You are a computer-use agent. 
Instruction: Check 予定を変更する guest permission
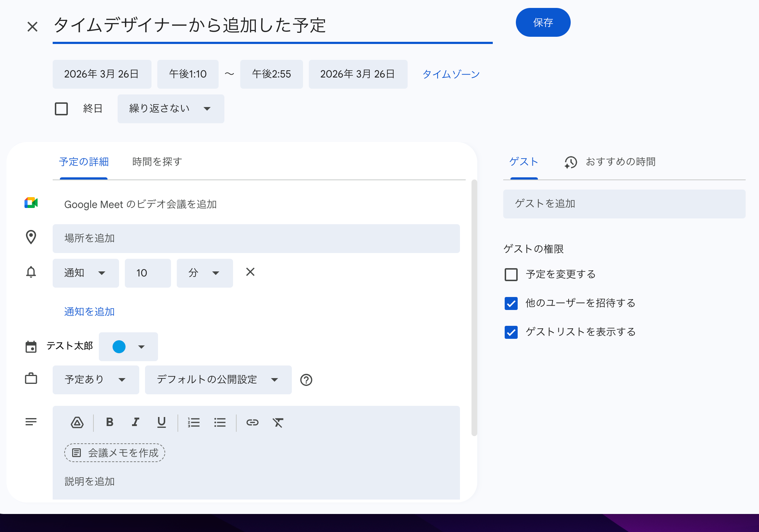coord(510,274)
